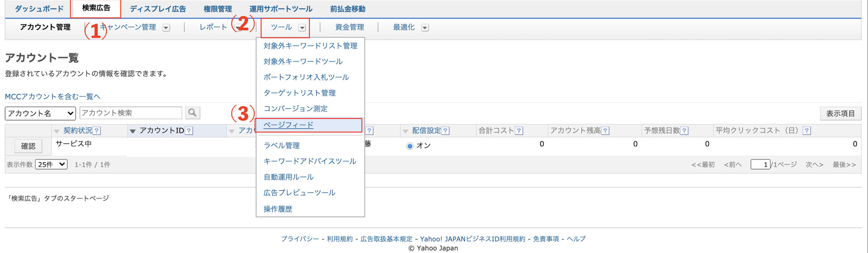Click help icon beside 平均クリックコスト column

point(807,131)
